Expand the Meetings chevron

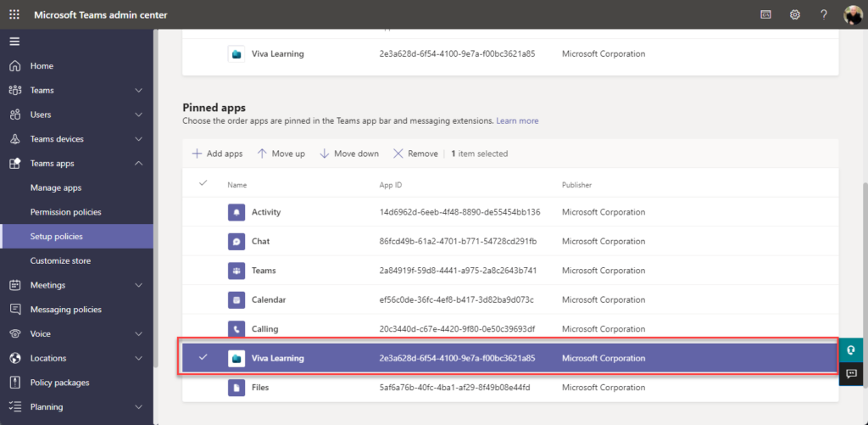(139, 285)
